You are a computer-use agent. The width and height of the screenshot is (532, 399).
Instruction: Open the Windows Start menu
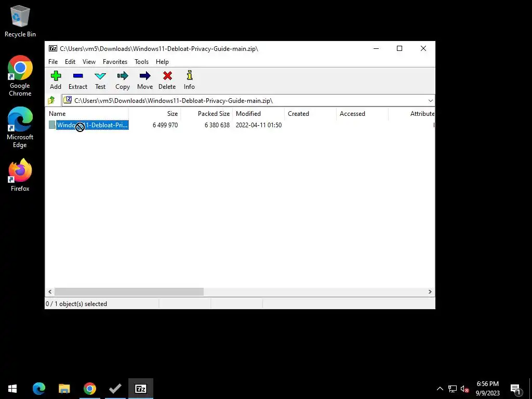click(12, 389)
